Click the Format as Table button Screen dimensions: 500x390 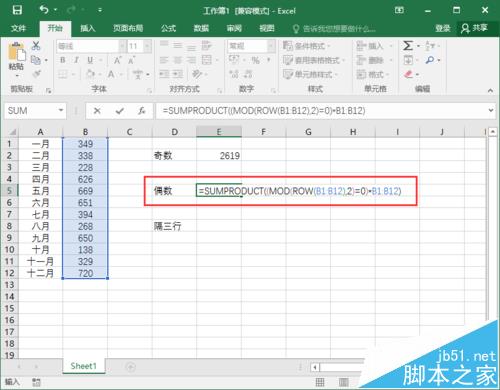pos(313,60)
